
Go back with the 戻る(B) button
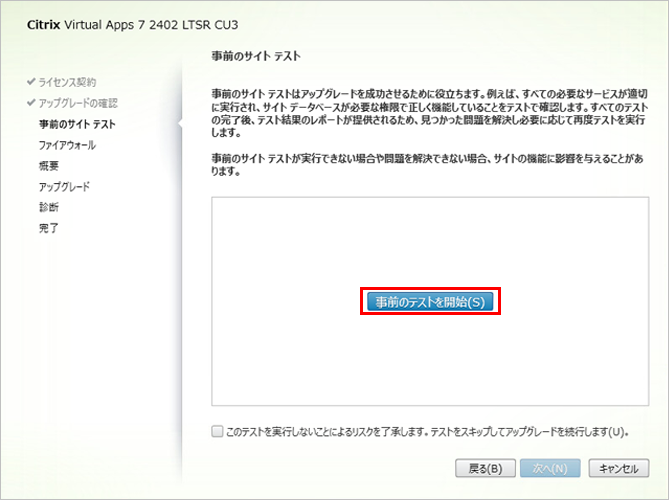[485, 468]
